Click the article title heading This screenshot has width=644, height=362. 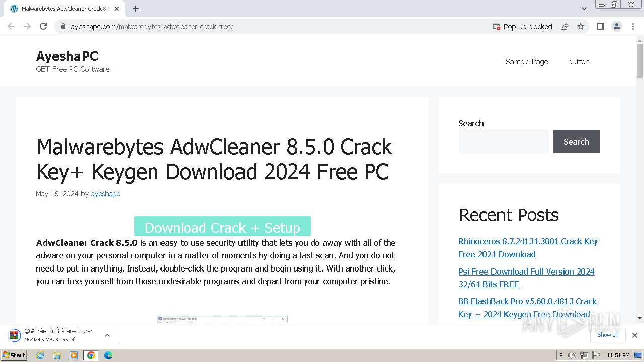coord(214,159)
